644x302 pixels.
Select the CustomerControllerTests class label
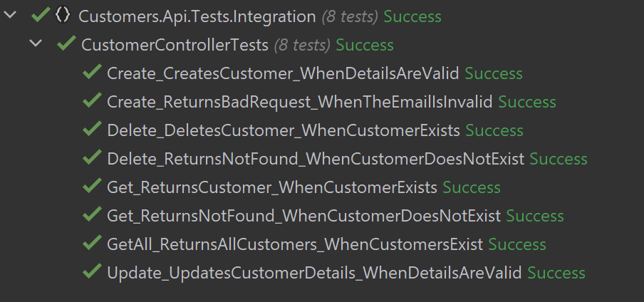click(175, 45)
